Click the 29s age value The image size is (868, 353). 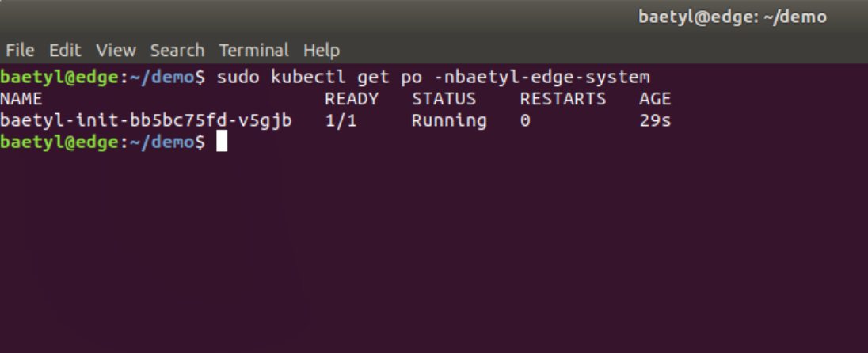tap(655, 120)
